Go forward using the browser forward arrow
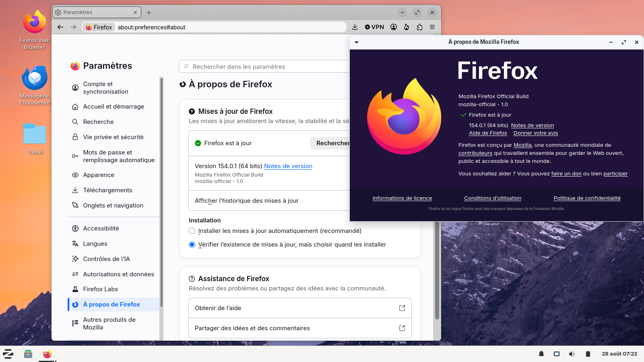The width and height of the screenshot is (644, 362). [x=73, y=27]
